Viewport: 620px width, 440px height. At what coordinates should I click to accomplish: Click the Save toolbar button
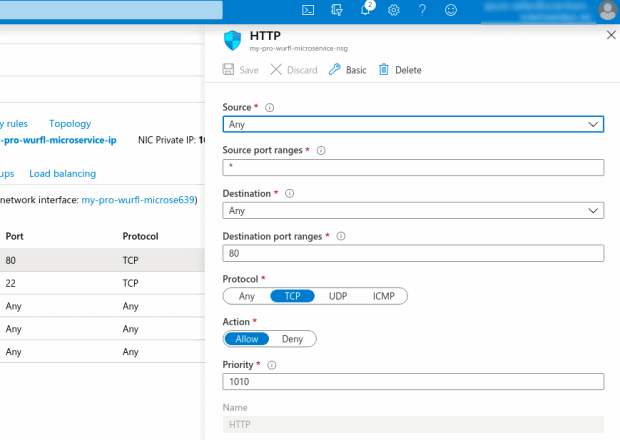(x=240, y=70)
